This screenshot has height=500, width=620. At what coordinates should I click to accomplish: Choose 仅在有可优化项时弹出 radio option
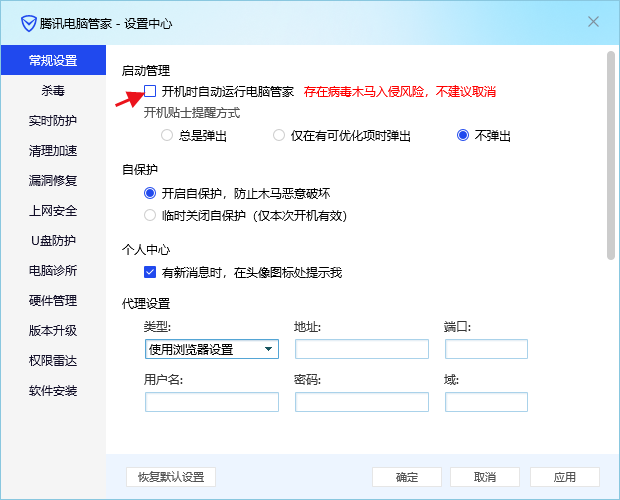(x=279, y=136)
